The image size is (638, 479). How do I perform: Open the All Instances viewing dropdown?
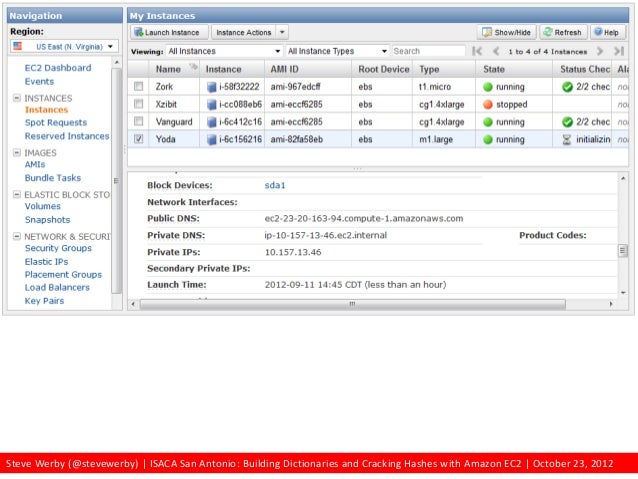point(224,51)
